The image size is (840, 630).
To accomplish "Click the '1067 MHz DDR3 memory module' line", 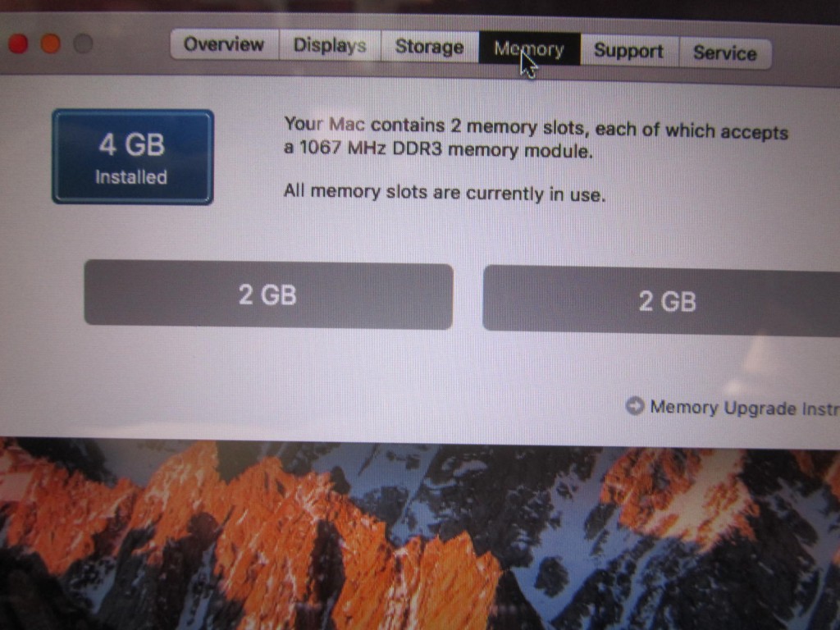I will click(x=438, y=149).
